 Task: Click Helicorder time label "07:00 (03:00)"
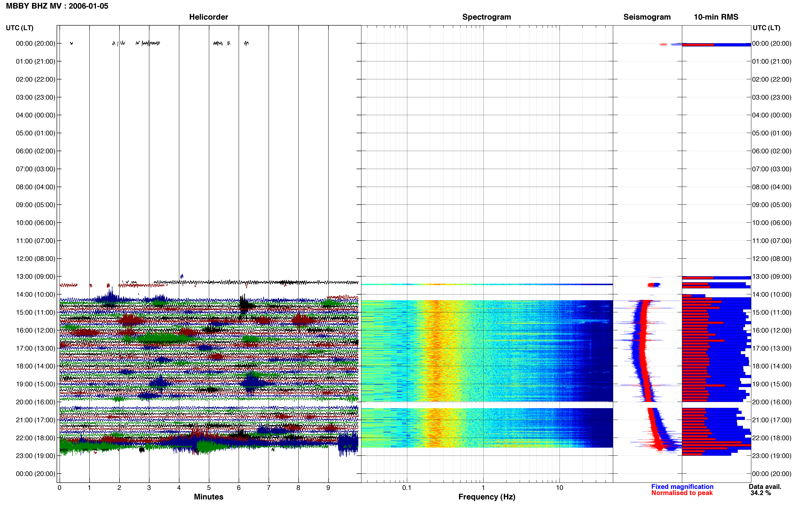(x=36, y=169)
